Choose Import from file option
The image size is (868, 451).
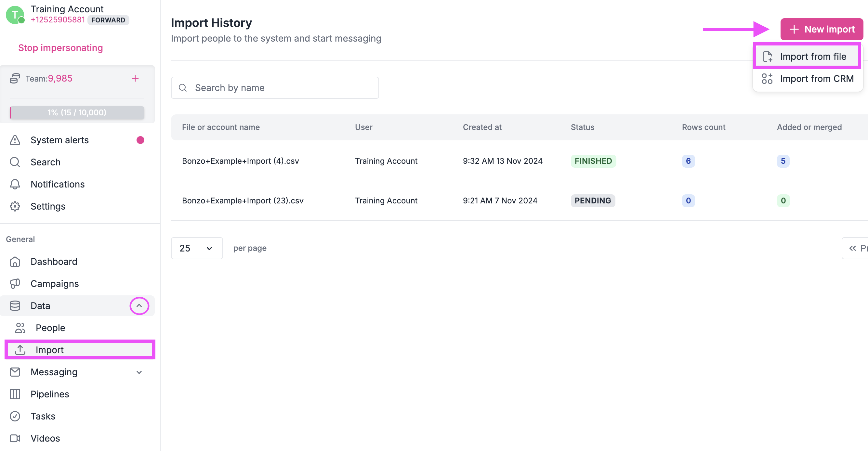coord(807,57)
